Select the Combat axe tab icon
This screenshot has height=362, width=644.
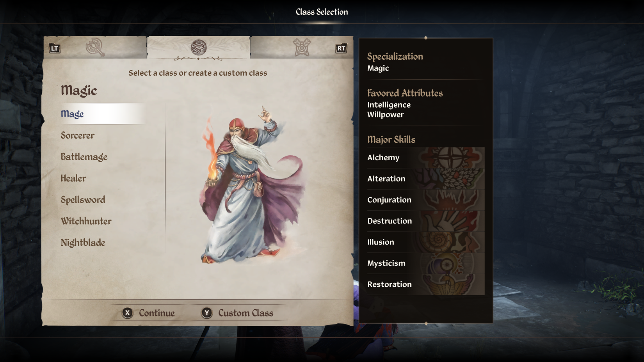pyautogui.click(x=95, y=47)
